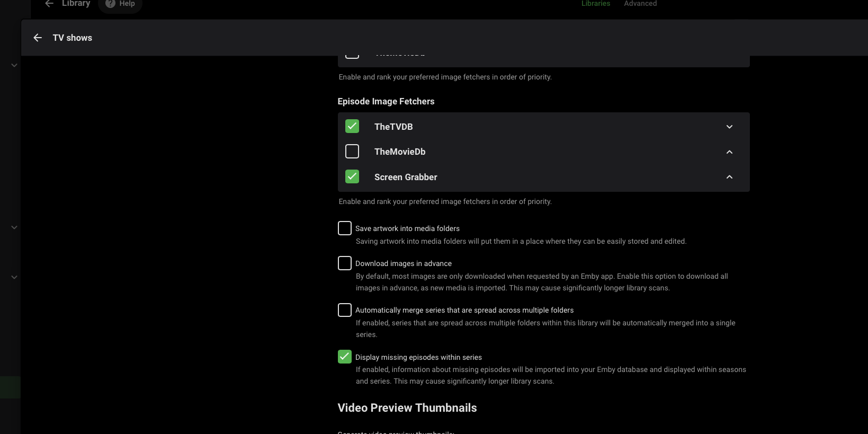The image size is (868, 434).
Task: Enable automatic merging of series across folders
Action: (x=345, y=310)
